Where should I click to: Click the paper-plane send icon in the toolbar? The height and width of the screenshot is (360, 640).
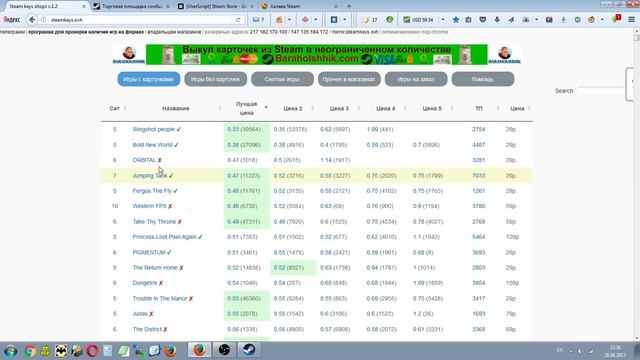(x=511, y=20)
